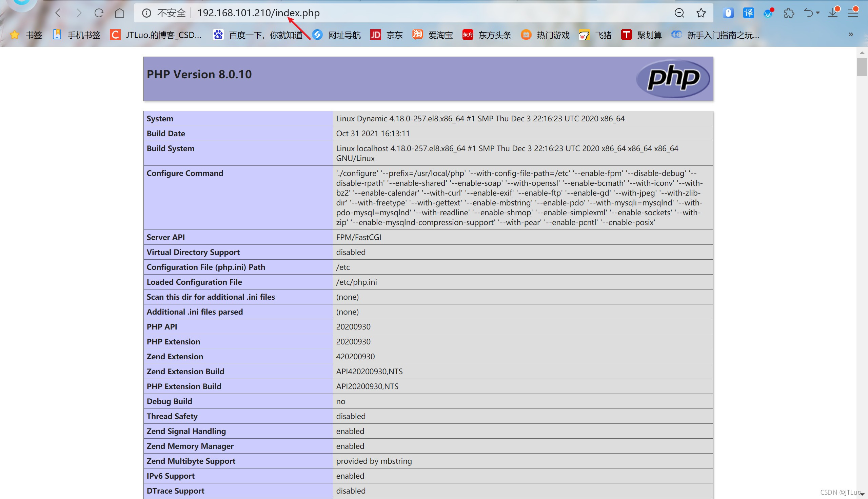Click the site security info icon

pos(146,13)
